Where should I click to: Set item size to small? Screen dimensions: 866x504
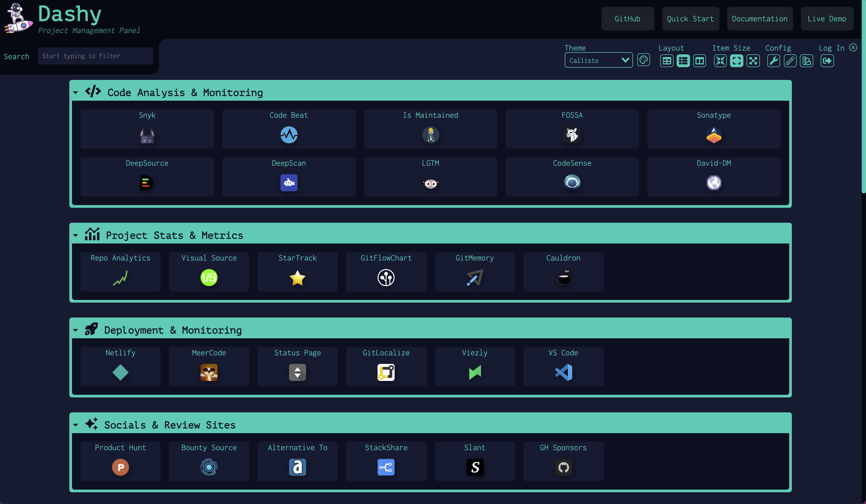(720, 61)
